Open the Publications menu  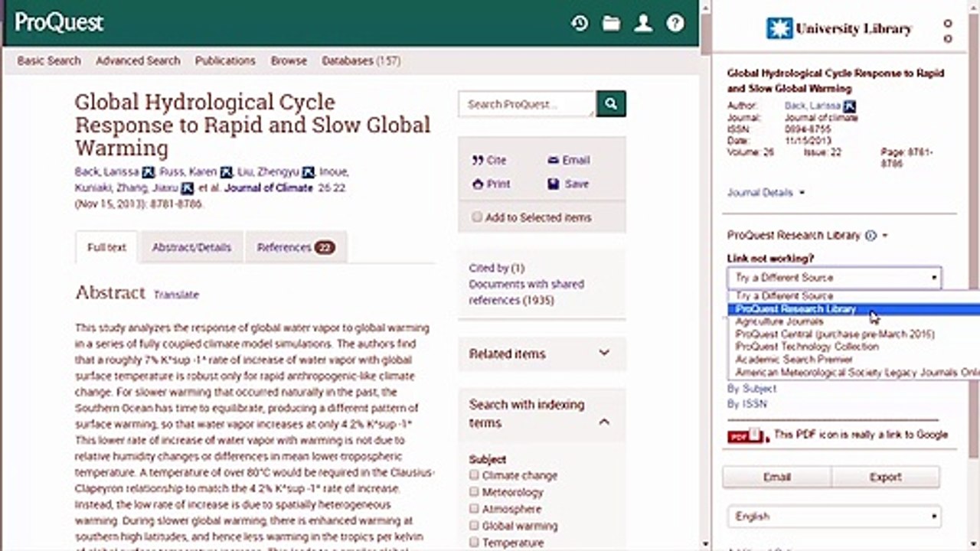(x=225, y=60)
